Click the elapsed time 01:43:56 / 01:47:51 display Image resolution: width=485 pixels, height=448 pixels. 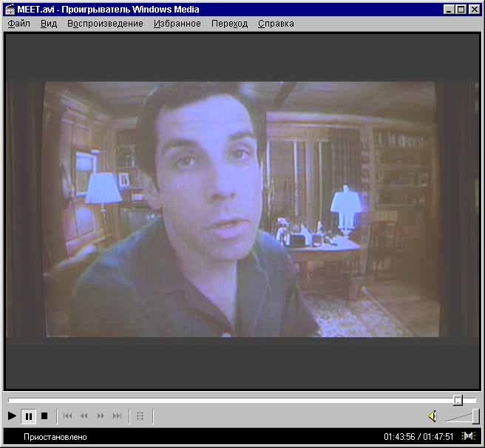418,437
